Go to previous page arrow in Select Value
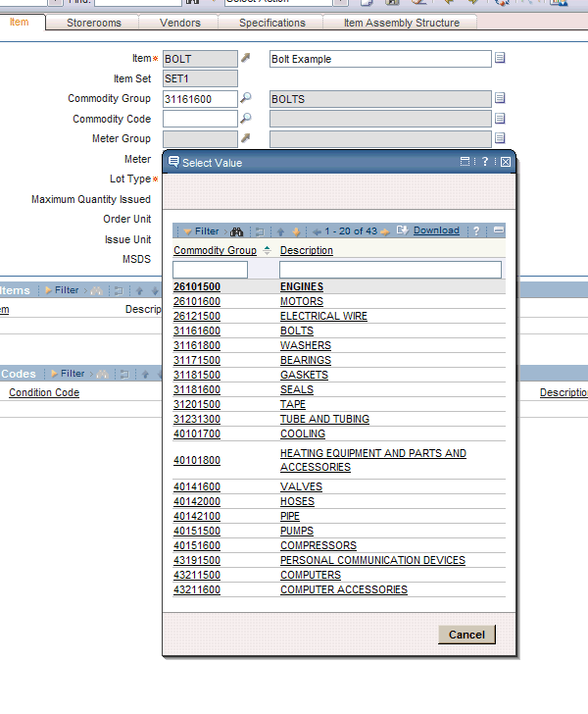 click(317, 231)
